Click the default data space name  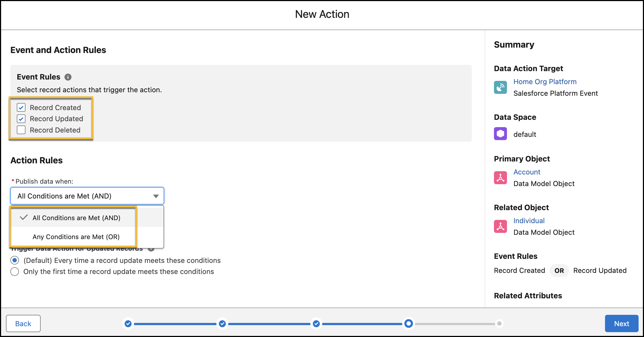point(525,134)
